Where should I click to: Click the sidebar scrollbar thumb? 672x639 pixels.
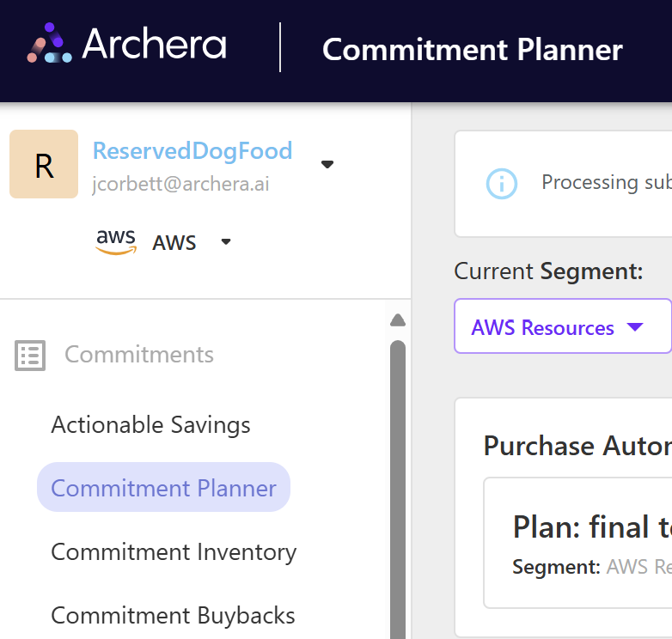coord(398,490)
